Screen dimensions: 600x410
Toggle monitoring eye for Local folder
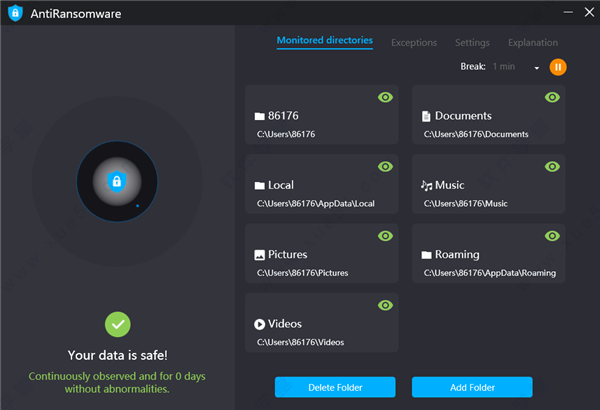[x=385, y=167]
